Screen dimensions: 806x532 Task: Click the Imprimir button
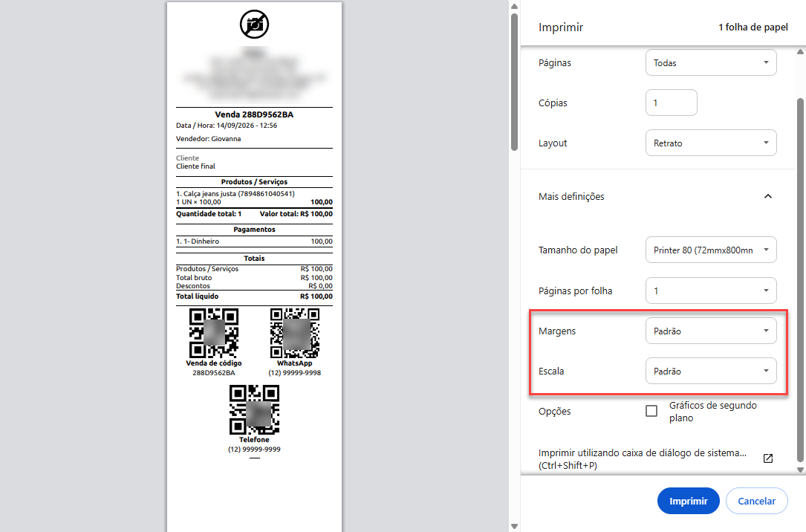click(x=689, y=501)
